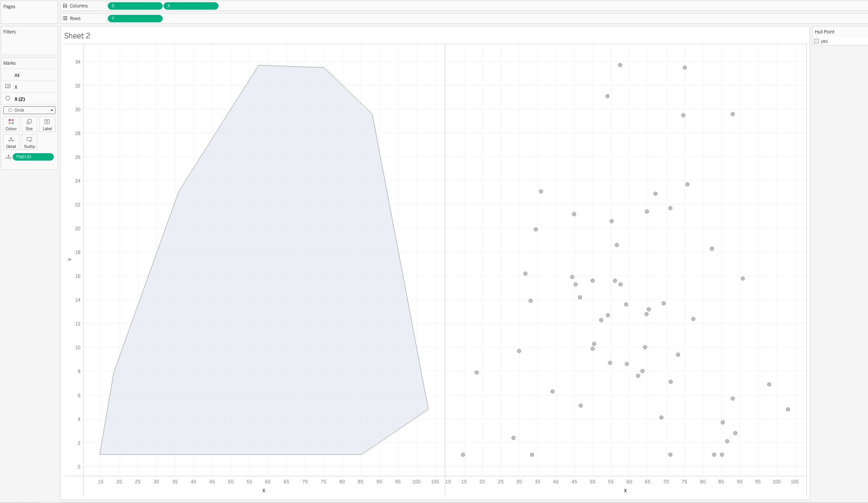868x503 pixels.
Task: Tick the Hull Point yes checkbox
Action: click(x=817, y=41)
